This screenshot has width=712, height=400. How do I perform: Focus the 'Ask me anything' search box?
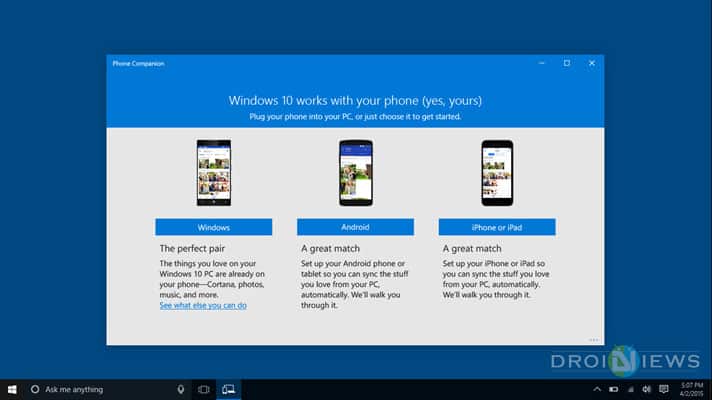(x=109, y=390)
